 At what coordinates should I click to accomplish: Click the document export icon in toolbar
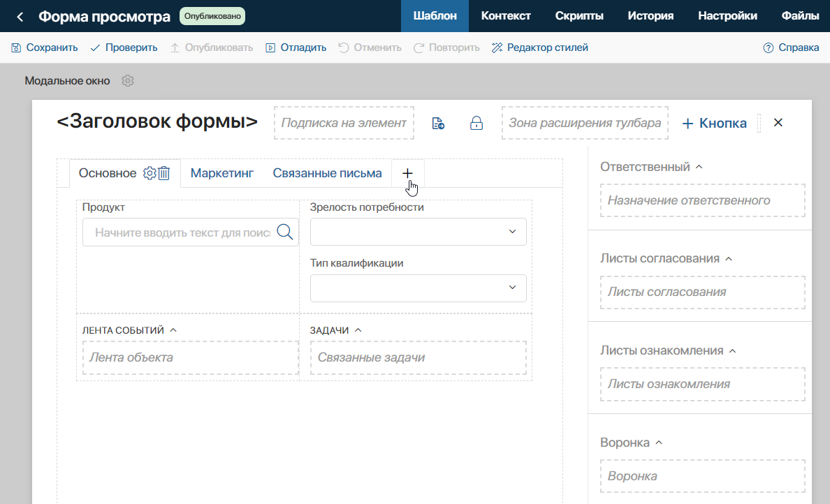(x=438, y=124)
